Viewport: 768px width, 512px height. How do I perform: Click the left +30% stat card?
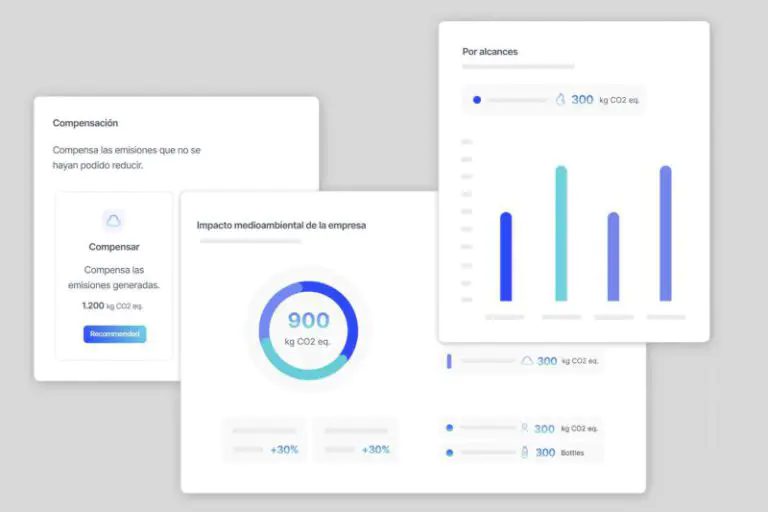point(266,441)
